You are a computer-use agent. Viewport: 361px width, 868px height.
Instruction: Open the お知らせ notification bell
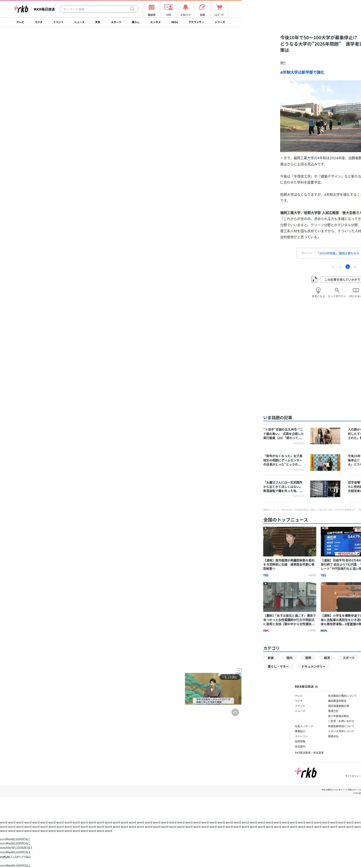point(185,9)
